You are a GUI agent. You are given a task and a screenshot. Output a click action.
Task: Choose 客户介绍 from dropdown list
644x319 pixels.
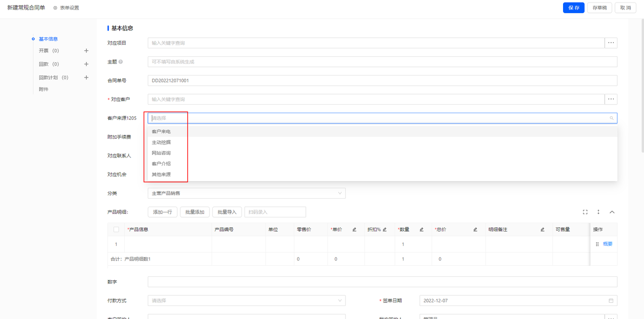(382, 164)
